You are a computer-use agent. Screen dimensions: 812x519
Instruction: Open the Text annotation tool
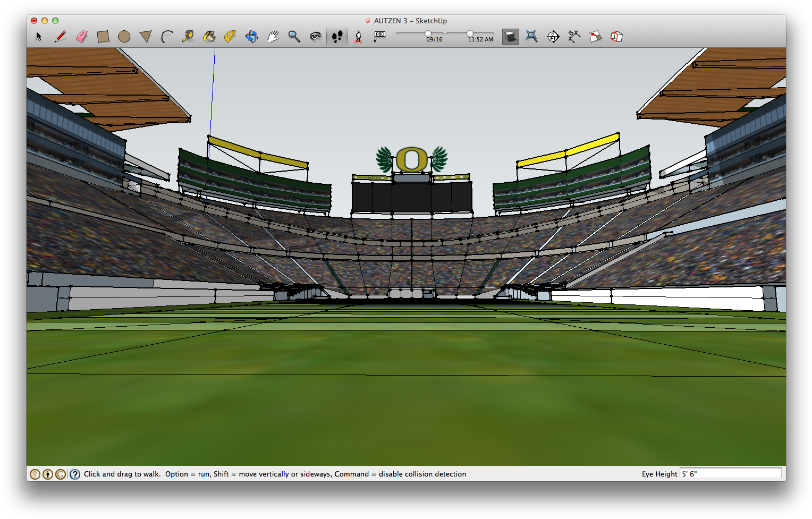point(379,36)
